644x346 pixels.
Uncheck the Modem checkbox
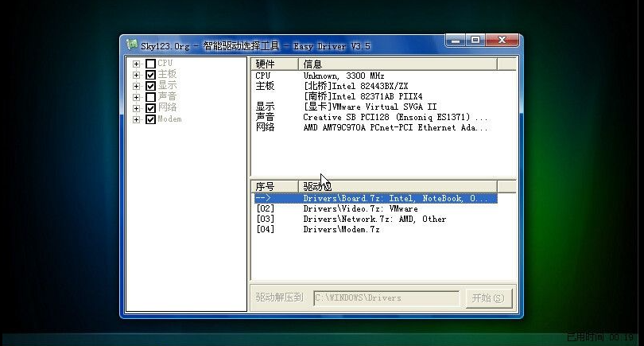click(x=150, y=119)
